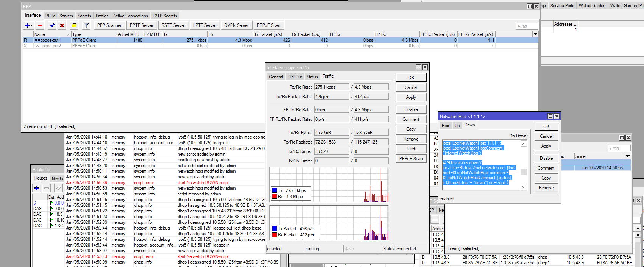
Task: Click OK in Interface pppoe-out1 dialog
Action: click(411, 77)
